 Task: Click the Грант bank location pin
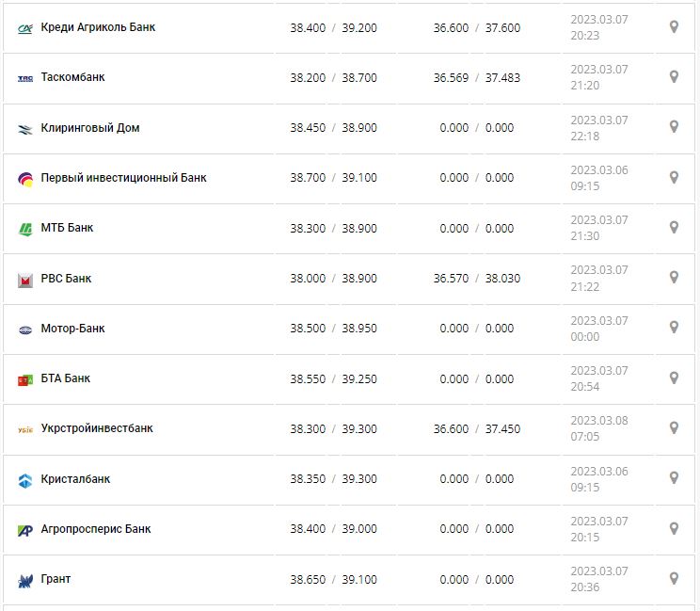[674, 579]
